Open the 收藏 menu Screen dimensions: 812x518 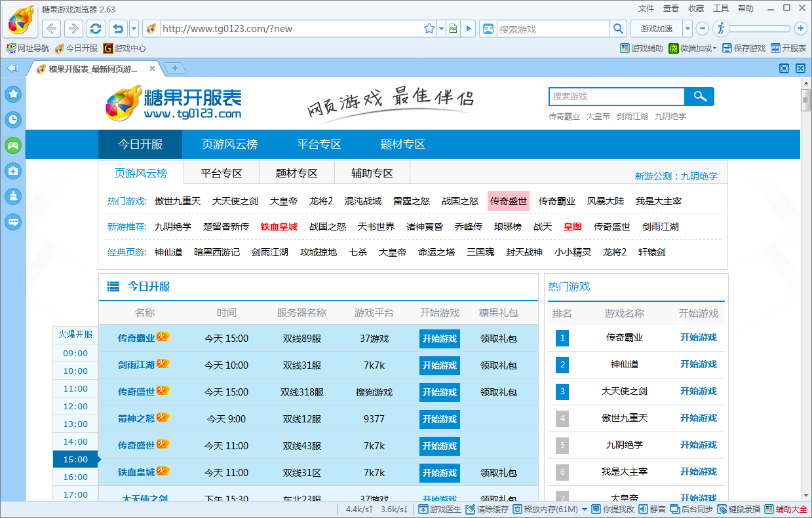[x=696, y=9]
